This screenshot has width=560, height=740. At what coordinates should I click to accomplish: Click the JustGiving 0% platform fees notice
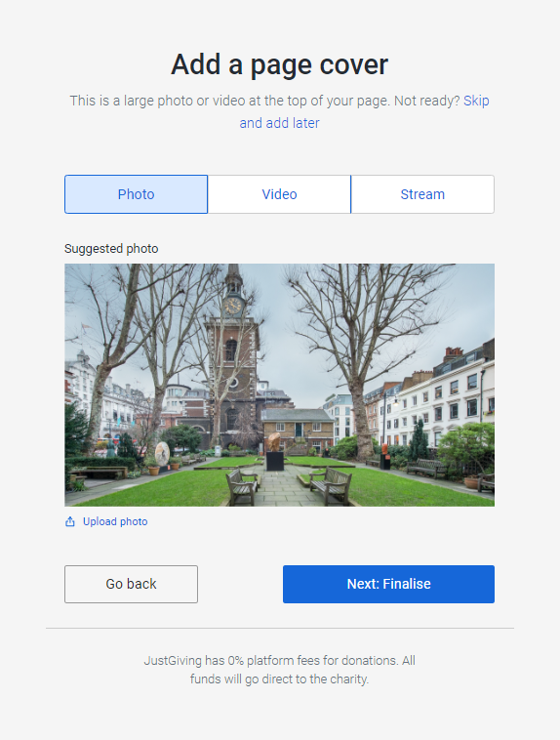click(279, 670)
